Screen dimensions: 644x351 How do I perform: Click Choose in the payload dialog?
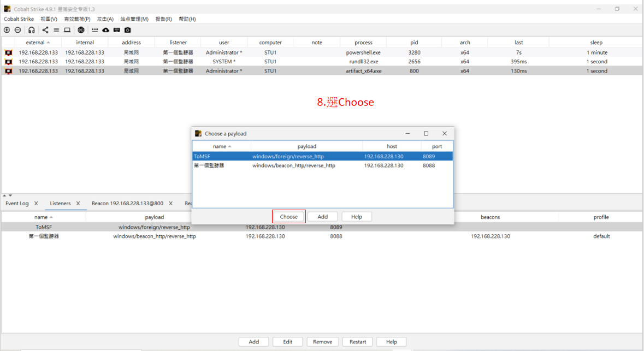coord(289,217)
